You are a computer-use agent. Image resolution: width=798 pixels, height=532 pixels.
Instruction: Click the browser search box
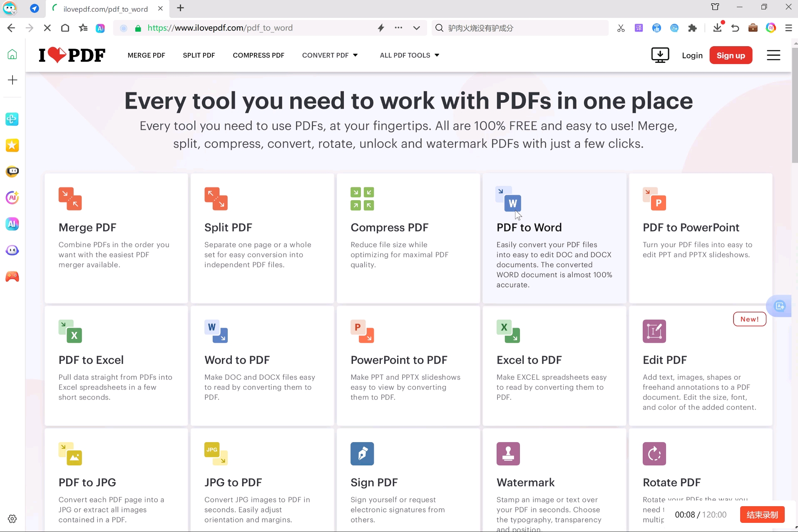click(520, 28)
